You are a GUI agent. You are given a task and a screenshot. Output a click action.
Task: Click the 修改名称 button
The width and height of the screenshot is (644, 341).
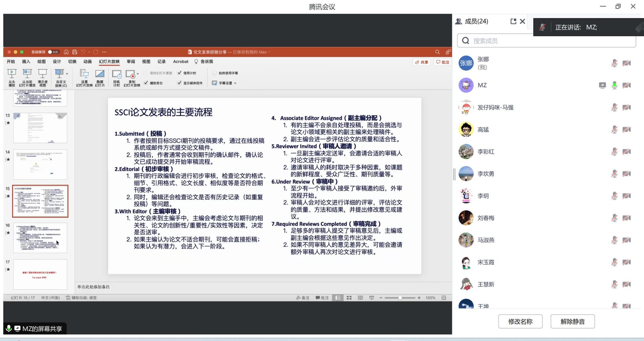point(520,322)
